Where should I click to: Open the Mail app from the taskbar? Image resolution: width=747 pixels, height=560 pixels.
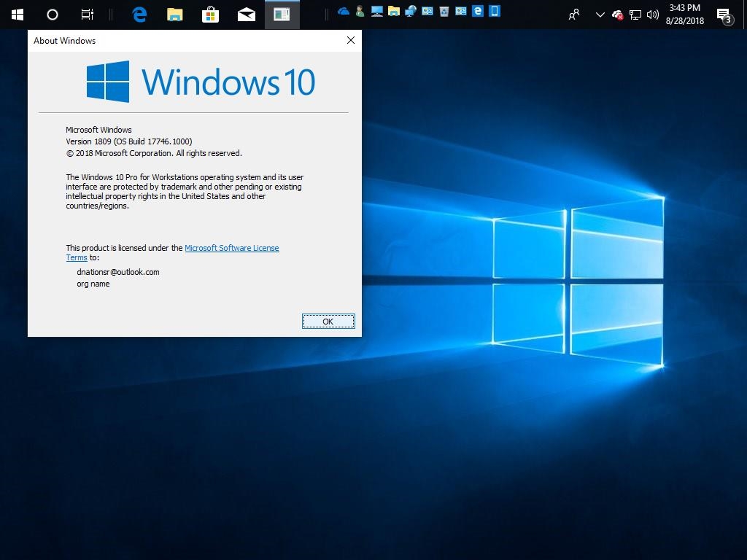[x=247, y=15]
